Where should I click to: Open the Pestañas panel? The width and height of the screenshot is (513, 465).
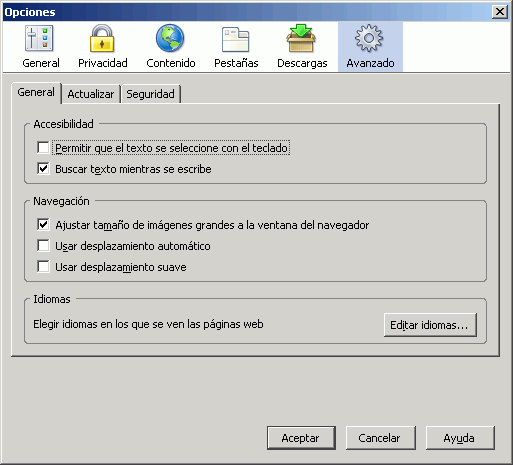236,47
